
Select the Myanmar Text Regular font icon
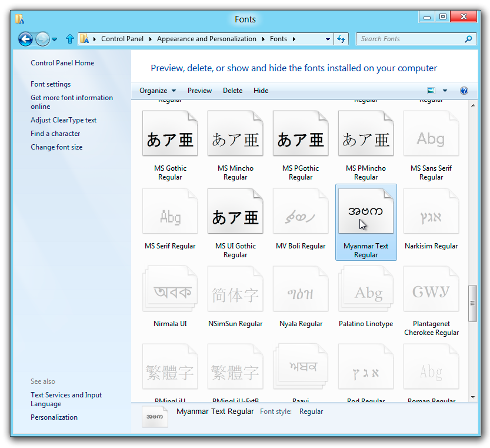pos(366,211)
